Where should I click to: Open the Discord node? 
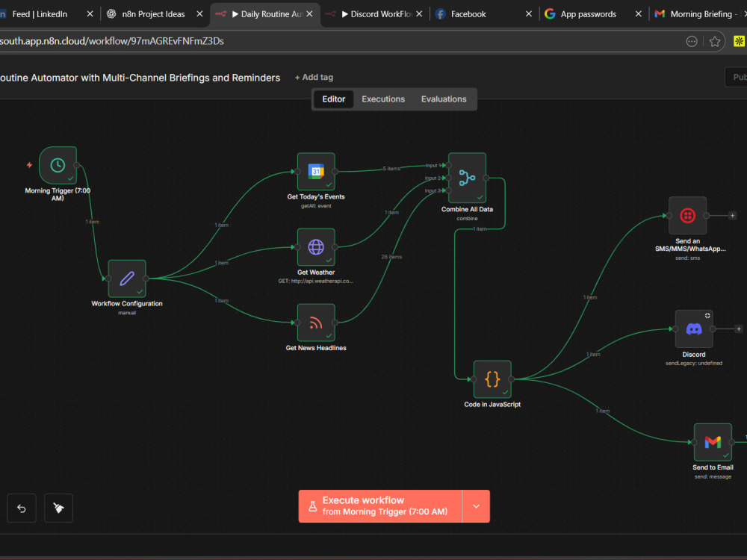click(694, 329)
